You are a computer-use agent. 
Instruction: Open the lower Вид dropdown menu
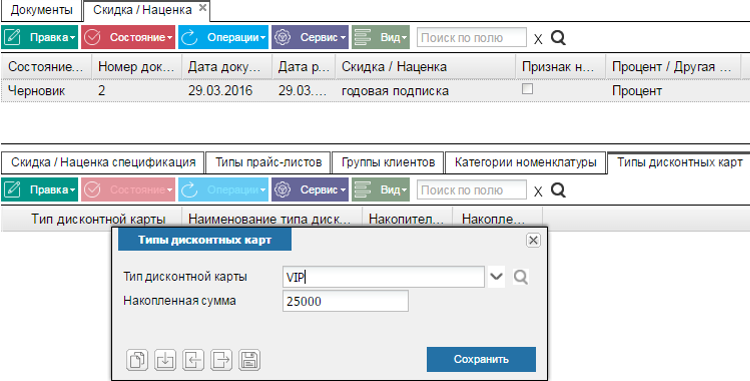[381, 190]
